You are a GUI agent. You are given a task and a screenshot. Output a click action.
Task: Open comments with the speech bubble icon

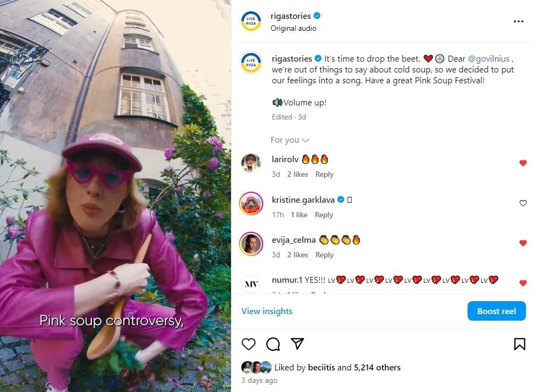point(273,344)
